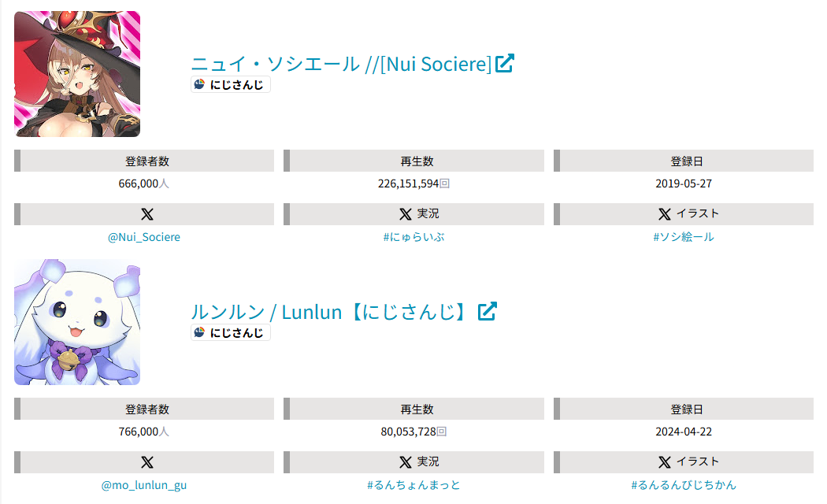Visit the @Nui_Sociere X profile link
The image size is (827, 504).
(x=144, y=237)
